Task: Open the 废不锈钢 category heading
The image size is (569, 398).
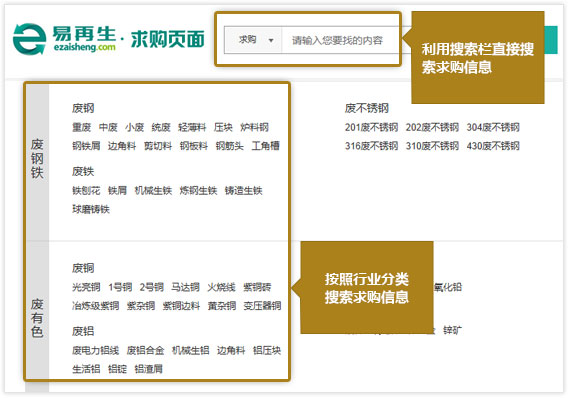Action: coord(367,108)
